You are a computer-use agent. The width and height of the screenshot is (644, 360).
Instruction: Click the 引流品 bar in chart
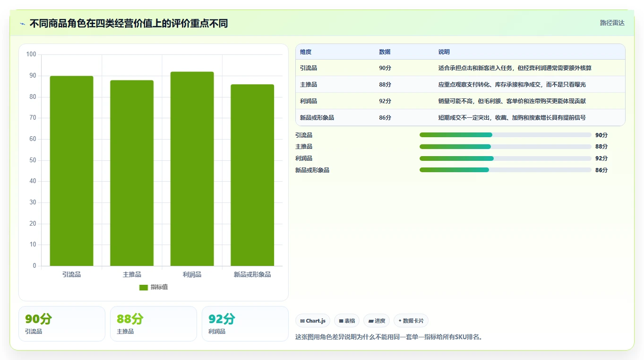coord(72,171)
